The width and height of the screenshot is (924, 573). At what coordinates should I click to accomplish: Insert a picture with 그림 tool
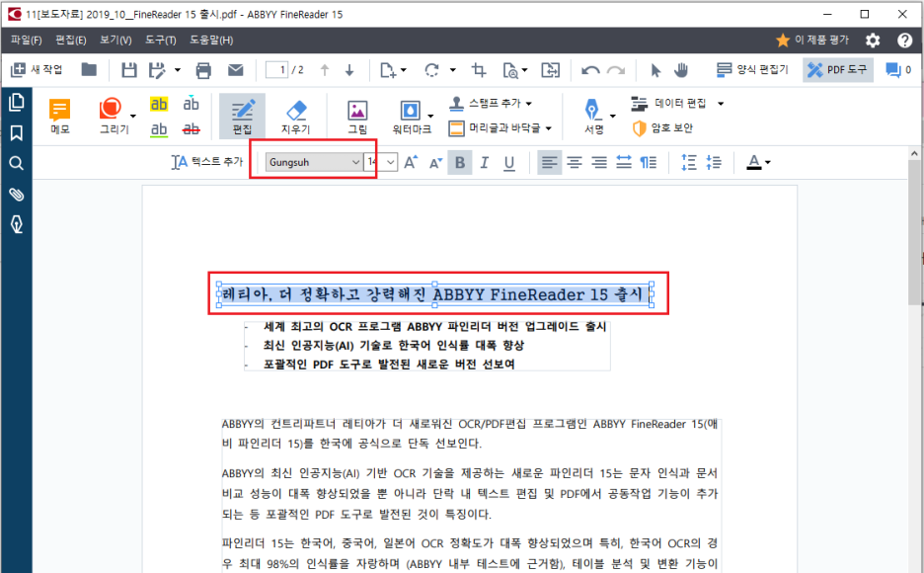pyautogui.click(x=357, y=117)
